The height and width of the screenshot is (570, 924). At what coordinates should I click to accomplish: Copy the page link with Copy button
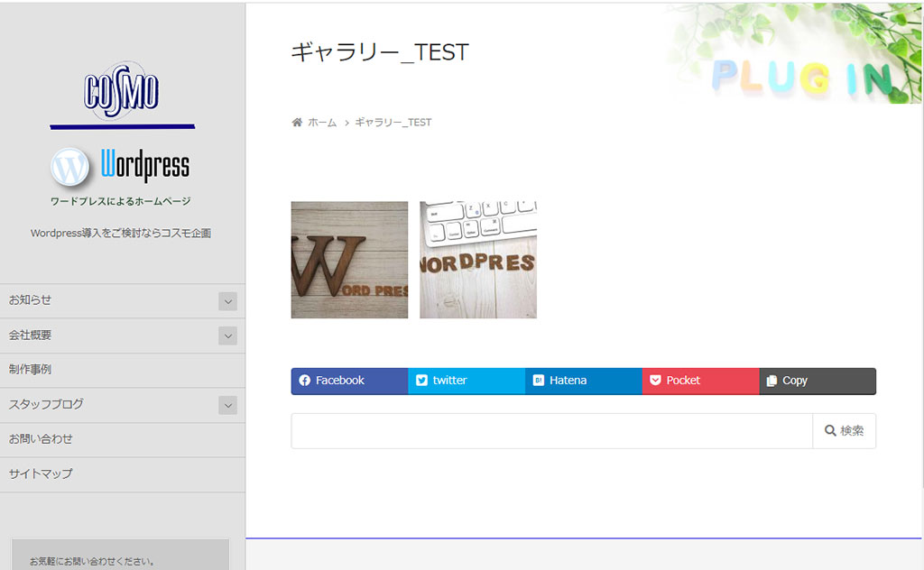tap(818, 381)
